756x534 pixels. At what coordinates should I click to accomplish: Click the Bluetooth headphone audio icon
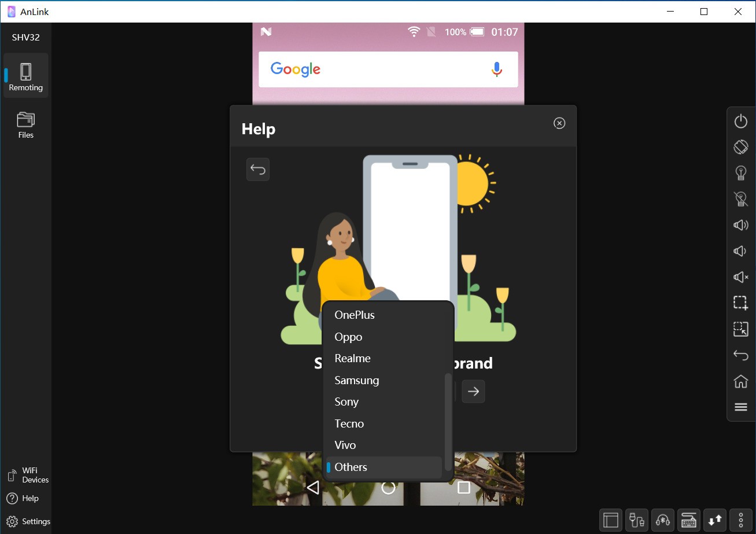(x=663, y=520)
